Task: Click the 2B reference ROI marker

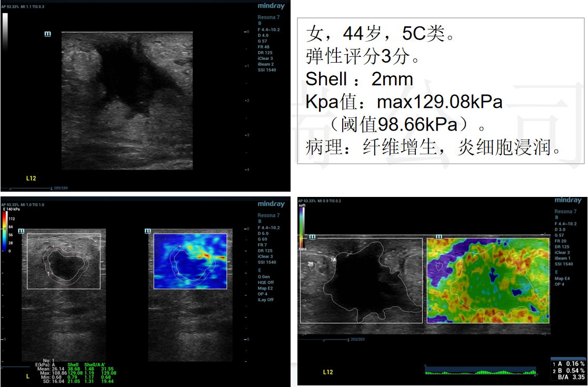Action: [311, 264]
